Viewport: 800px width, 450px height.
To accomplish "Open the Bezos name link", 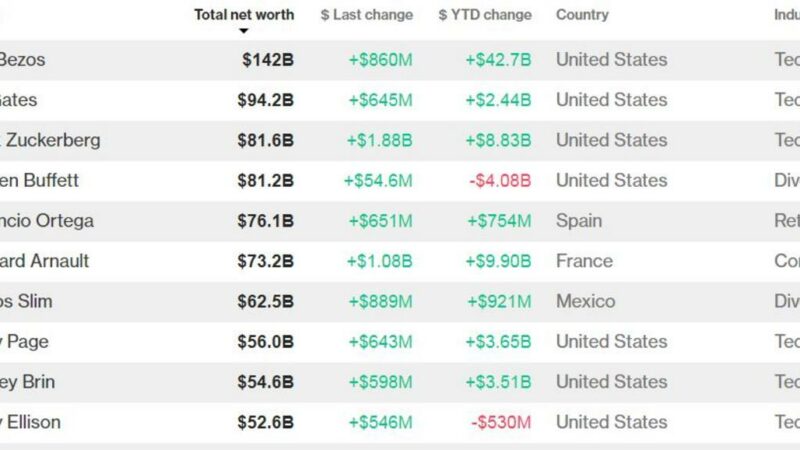I will (x=22, y=60).
